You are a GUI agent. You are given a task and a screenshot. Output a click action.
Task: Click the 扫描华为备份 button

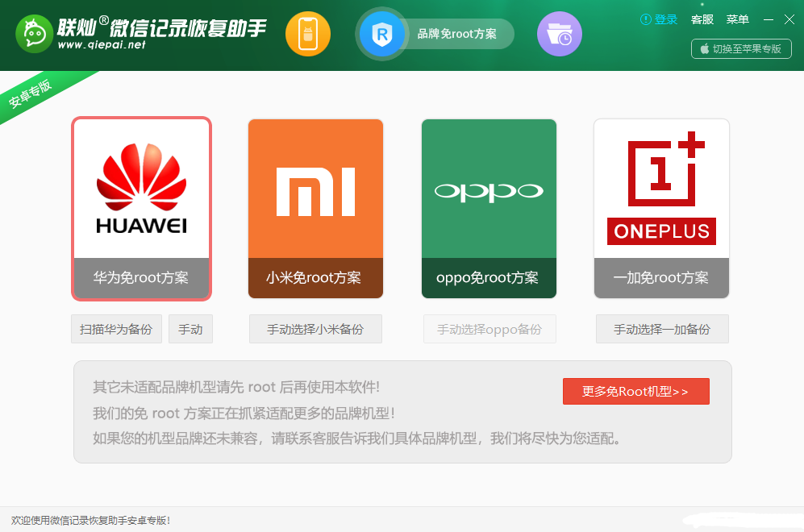point(116,329)
